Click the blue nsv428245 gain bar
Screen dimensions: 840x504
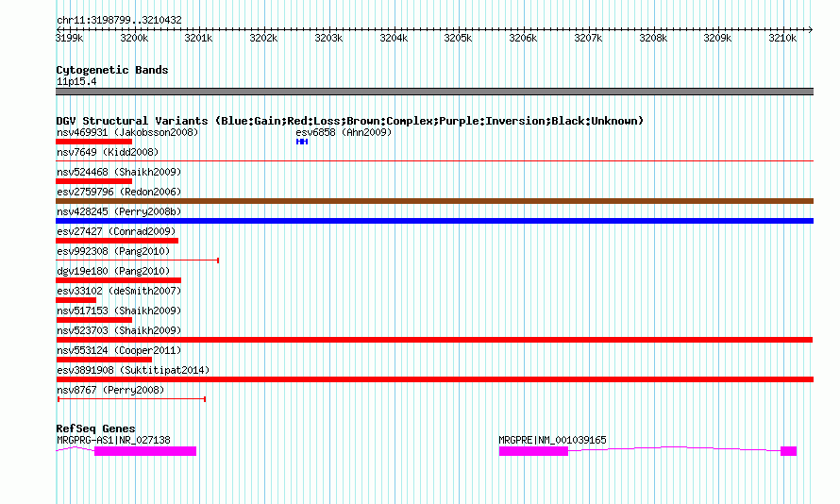434,221
